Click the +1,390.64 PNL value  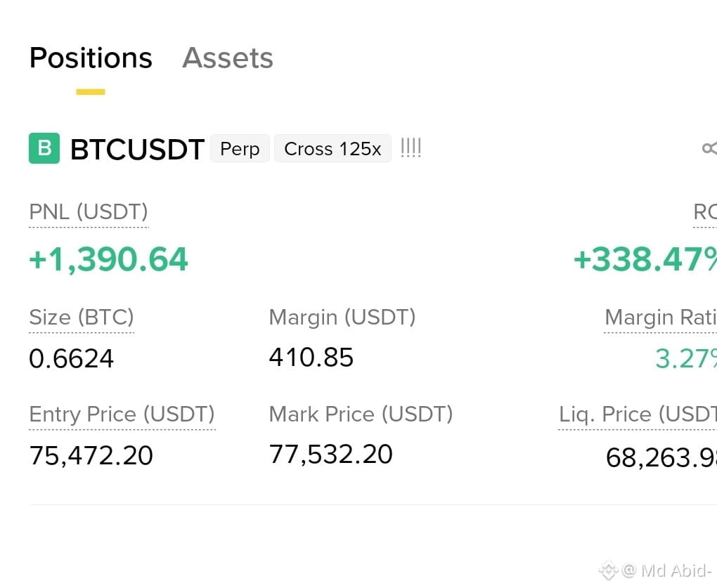(108, 259)
